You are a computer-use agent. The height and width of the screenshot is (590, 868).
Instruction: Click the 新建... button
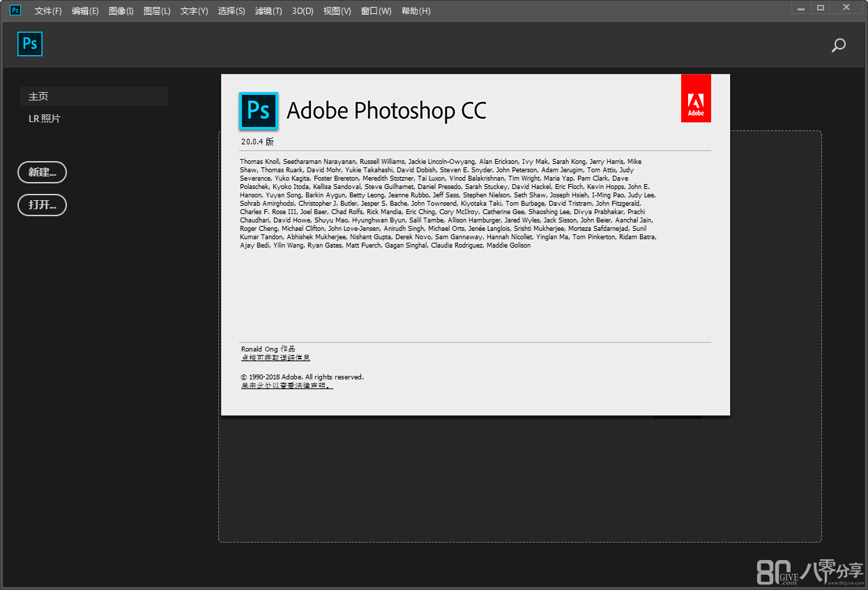(x=42, y=172)
